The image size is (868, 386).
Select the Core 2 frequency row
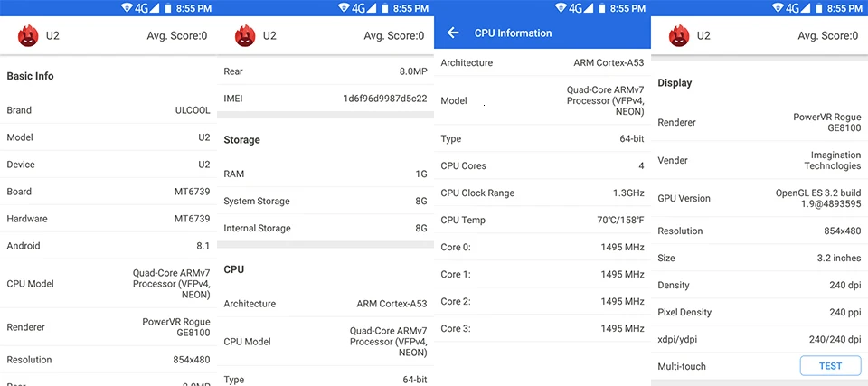pos(542,301)
